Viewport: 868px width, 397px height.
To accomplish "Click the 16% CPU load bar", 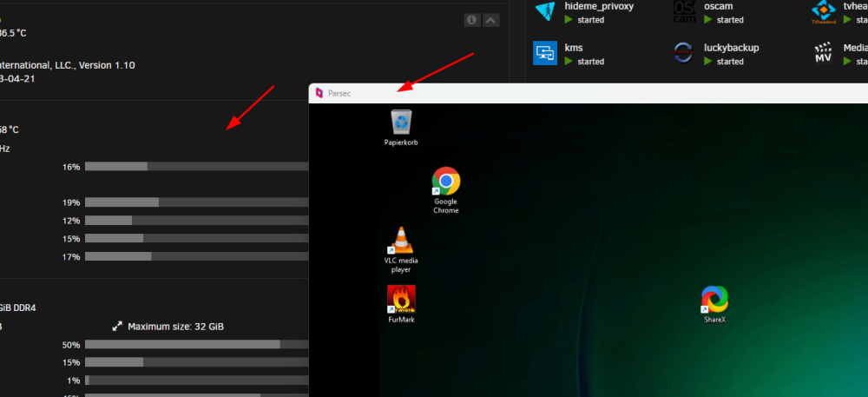I will click(196, 167).
